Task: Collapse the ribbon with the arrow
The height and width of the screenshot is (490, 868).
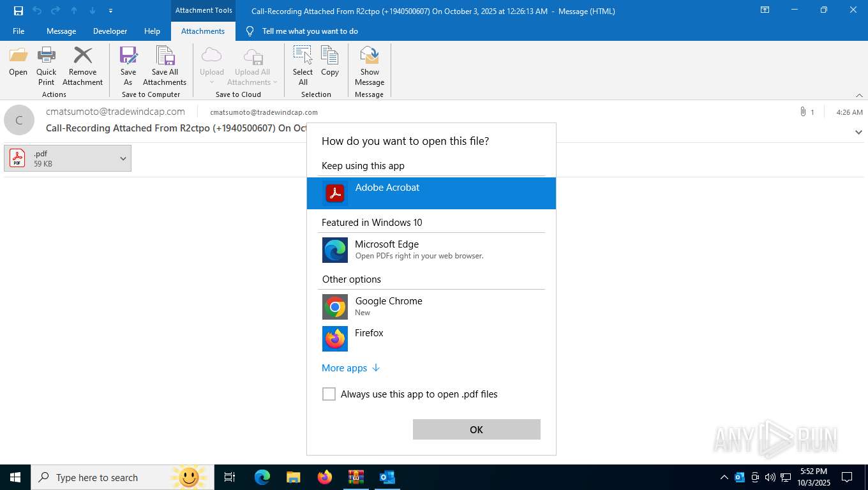Action: click(x=859, y=95)
